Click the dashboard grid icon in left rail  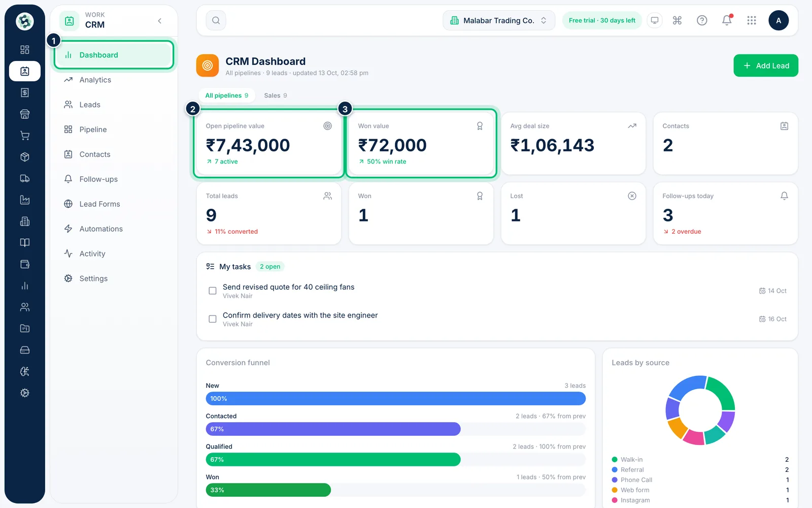(24, 50)
